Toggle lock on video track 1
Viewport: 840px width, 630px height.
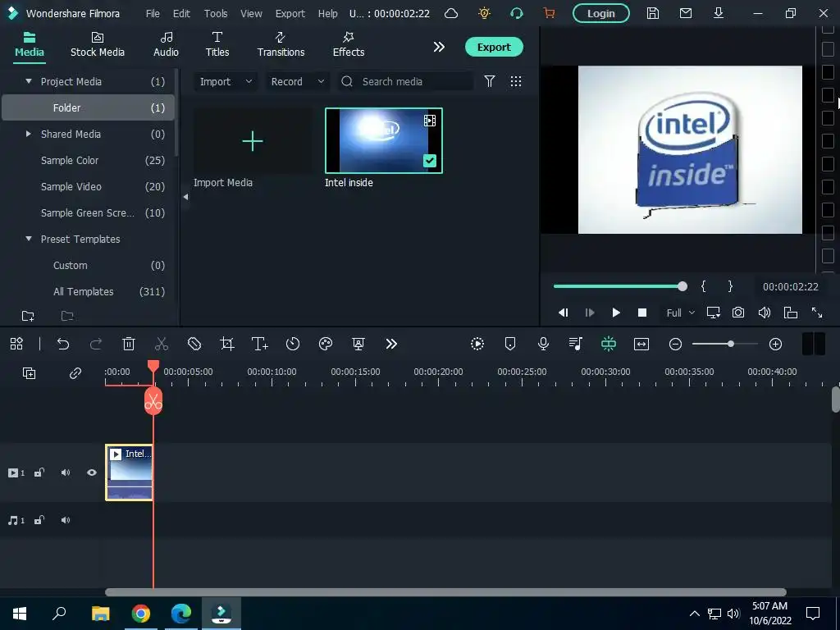pyautogui.click(x=39, y=472)
